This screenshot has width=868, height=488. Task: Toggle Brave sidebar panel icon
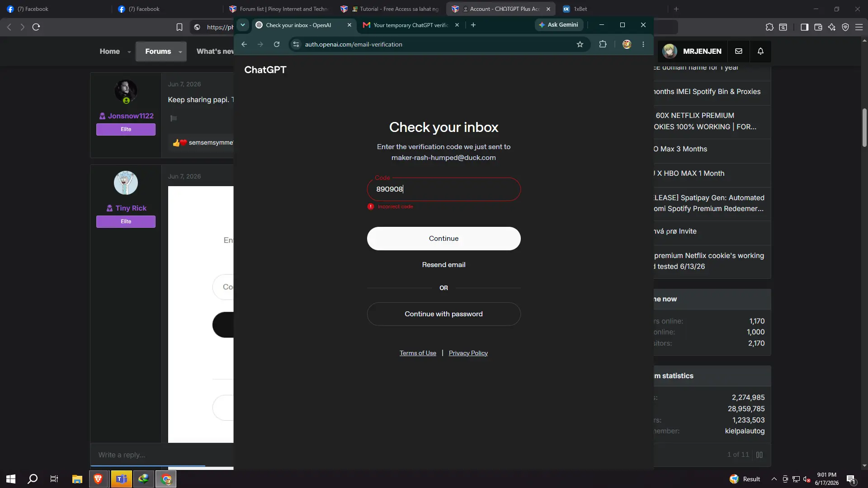[x=804, y=27]
